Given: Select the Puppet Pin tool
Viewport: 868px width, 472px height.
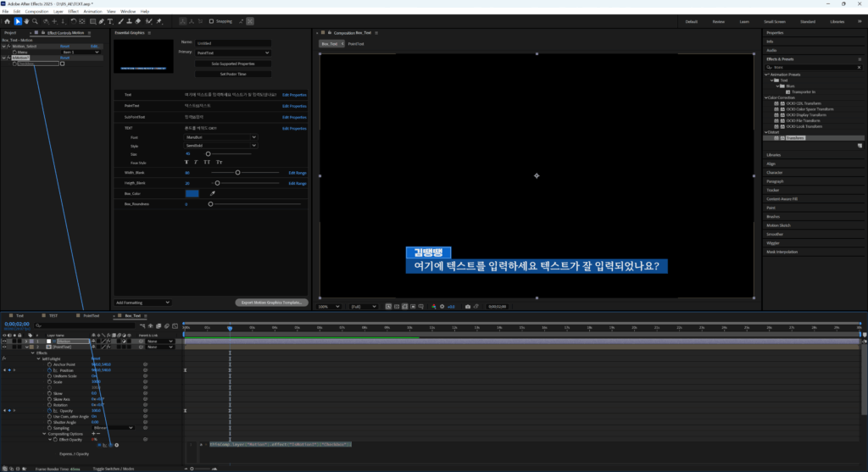Looking at the screenshot, I should click(x=159, y=21).
